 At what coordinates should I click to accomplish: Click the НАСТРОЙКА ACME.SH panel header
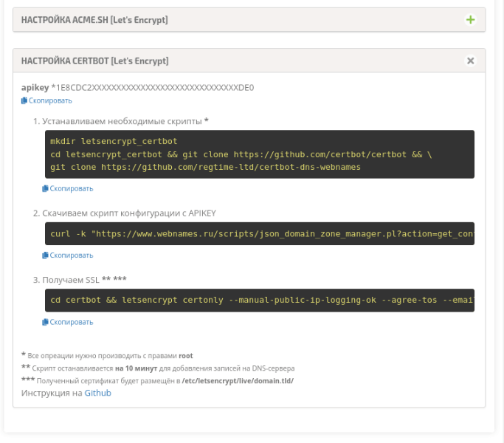point(249,20)
